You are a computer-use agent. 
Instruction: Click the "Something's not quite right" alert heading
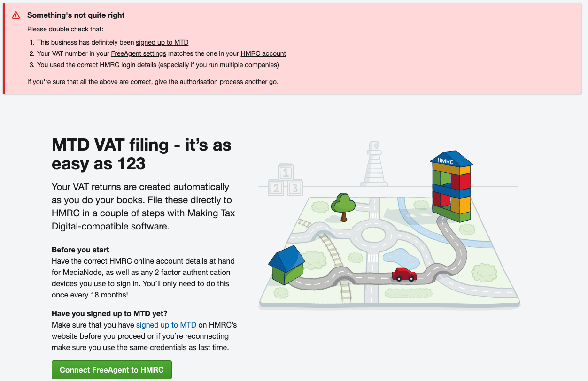tap(76, 15)
